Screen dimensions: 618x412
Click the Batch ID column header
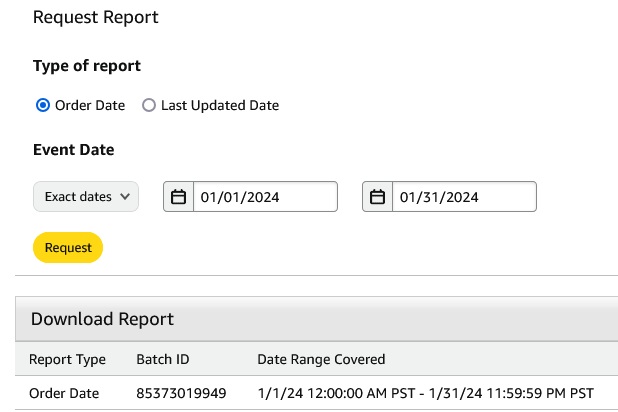pyautogui.click(x=163, y=359)
